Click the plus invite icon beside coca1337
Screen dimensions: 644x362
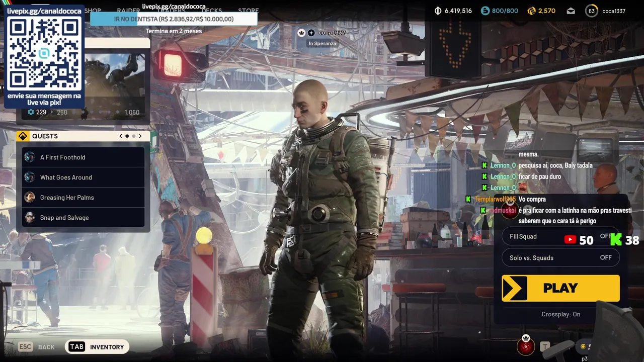click(311, 33)
